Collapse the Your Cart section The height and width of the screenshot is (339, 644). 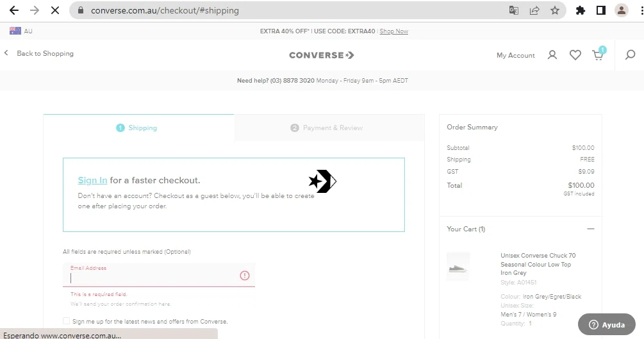tap(591, 229)
